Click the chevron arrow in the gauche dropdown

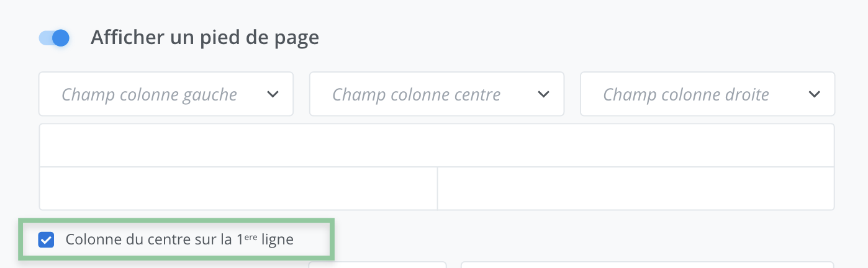coord(272,94)
